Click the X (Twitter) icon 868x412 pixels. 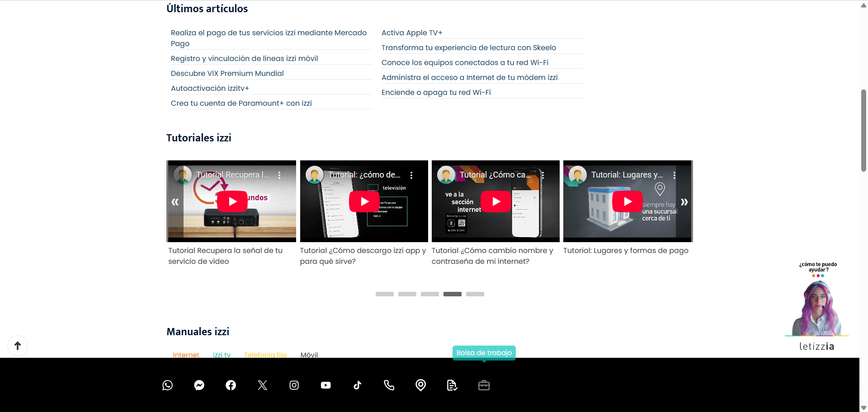click(263, 385)
